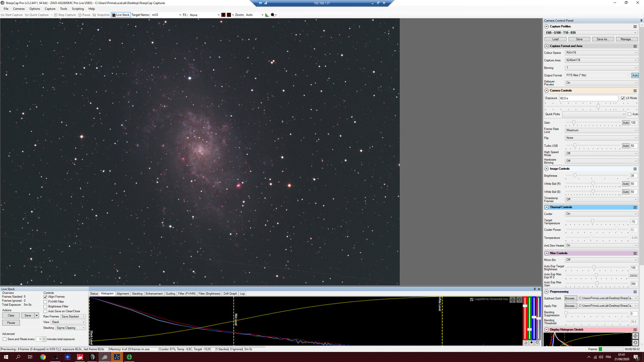Click auto-stretch lightning icon in Display Histogram Stretch
The image size is (644, 362).
(635, 336)
